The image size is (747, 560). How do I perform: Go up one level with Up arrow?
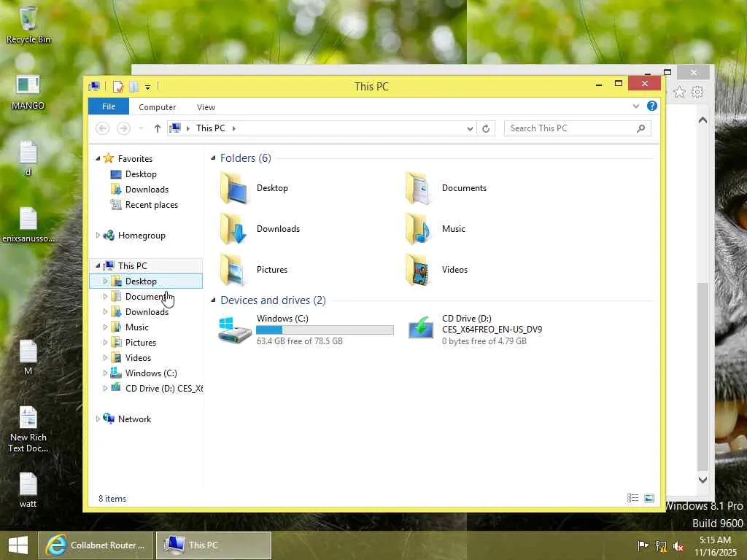[x=158, y=128]
